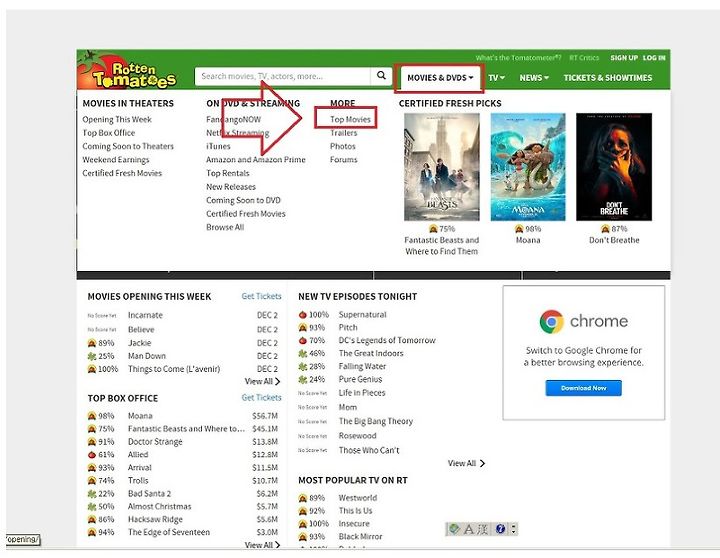The image size is (720, 558).
Task: Select Top Rentals menu item
Action: click(x=227, y=173)
